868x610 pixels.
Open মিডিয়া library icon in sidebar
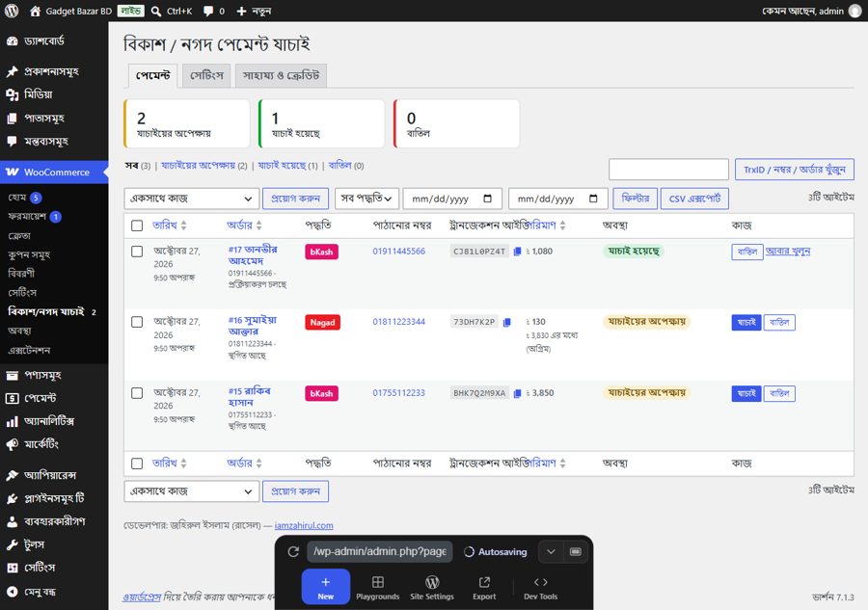pos(13,94)
